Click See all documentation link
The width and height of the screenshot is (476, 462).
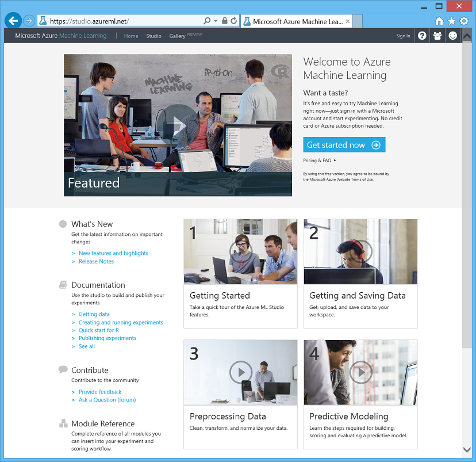coord(86,346)
